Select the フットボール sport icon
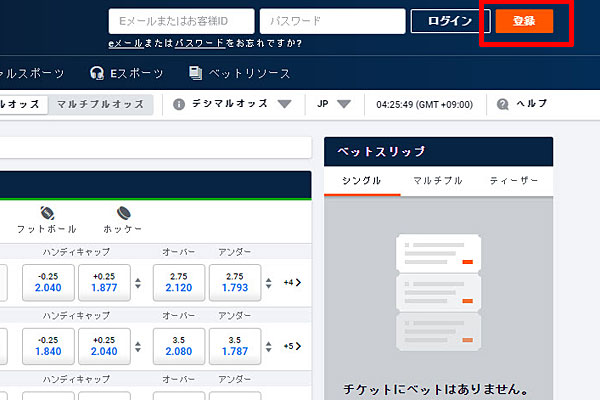The height and width of the screenshot is (400, 600). [47, 213]
